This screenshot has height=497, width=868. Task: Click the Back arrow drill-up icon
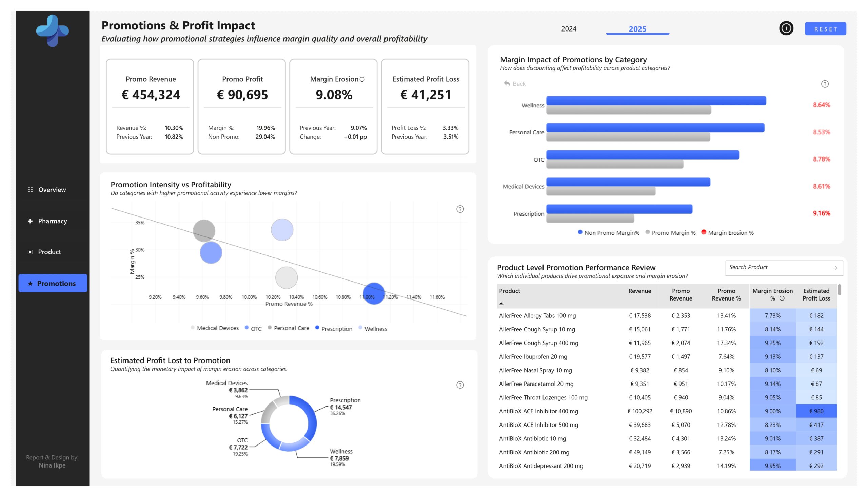(x=507, y=84)
